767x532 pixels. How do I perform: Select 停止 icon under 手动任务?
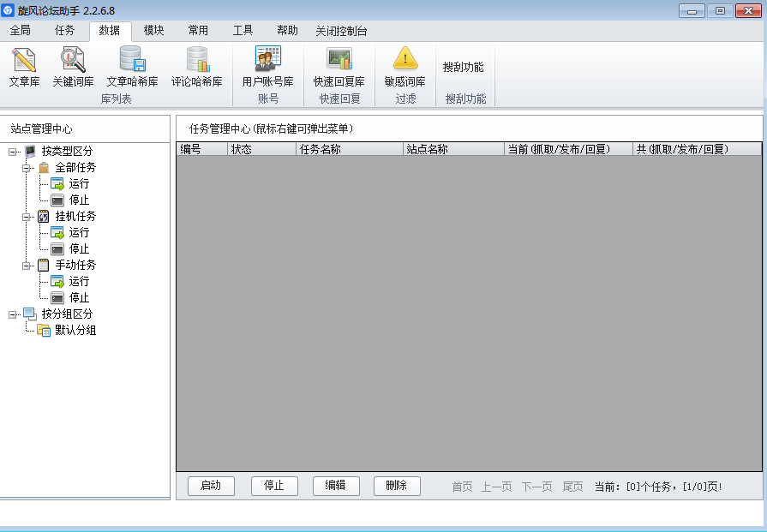(x=57, y=298)
